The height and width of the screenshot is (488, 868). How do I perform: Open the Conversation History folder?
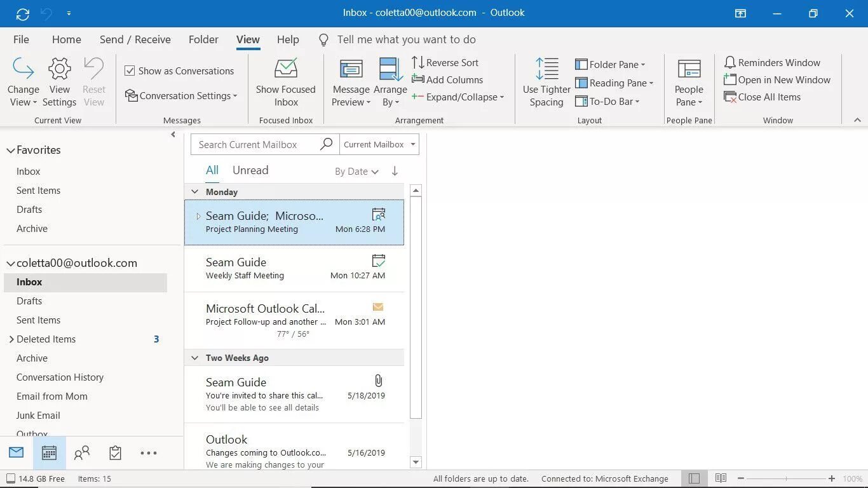coord(60,377)
